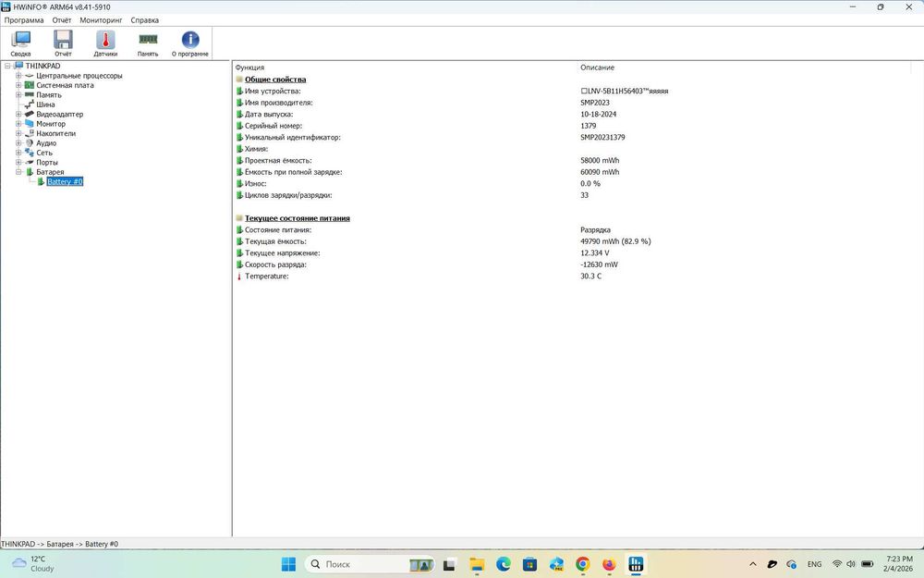Click the Память RAM icon in the tree
This screenshot has width=924, height=578.
(x=30, y=94)
